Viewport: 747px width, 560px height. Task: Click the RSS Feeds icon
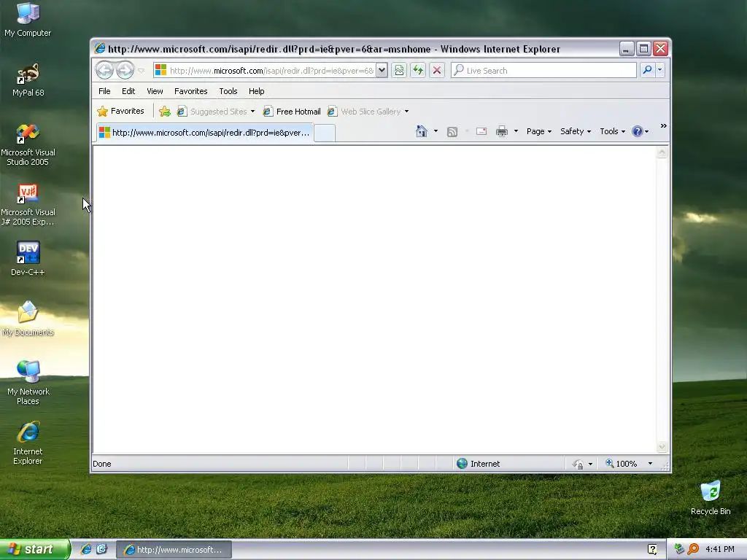pyautogui.click(x=452, y=132)
